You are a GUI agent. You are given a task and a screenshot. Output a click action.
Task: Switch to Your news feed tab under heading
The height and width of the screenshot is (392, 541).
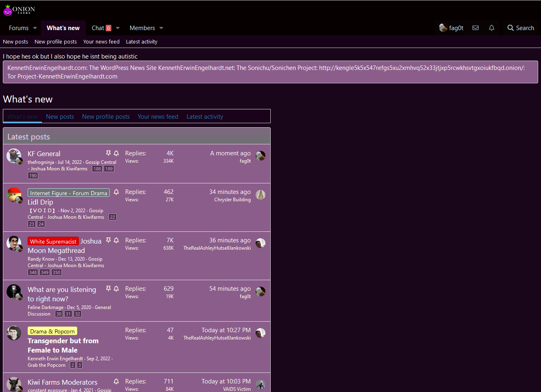click(x=158, y=117)
